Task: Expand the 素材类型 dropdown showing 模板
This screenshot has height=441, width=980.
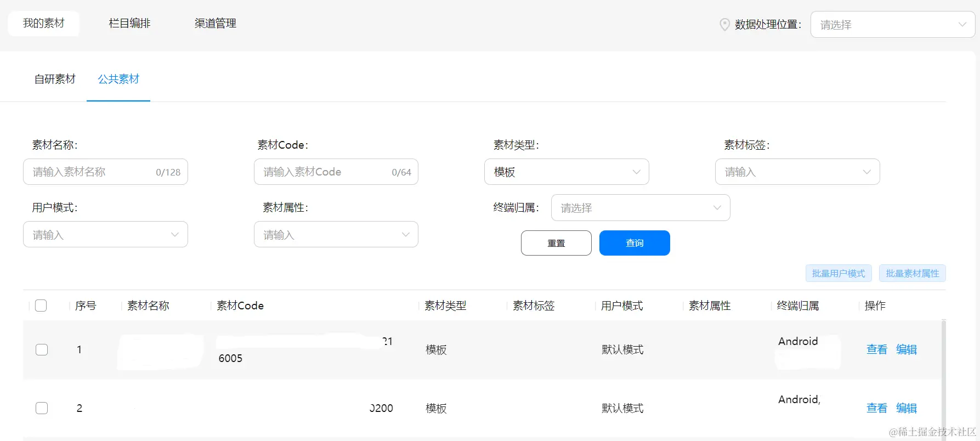Action: pos(567,172)
